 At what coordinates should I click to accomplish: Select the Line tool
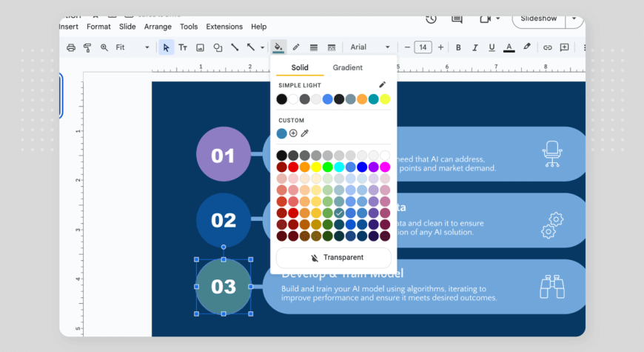(235, 47)
